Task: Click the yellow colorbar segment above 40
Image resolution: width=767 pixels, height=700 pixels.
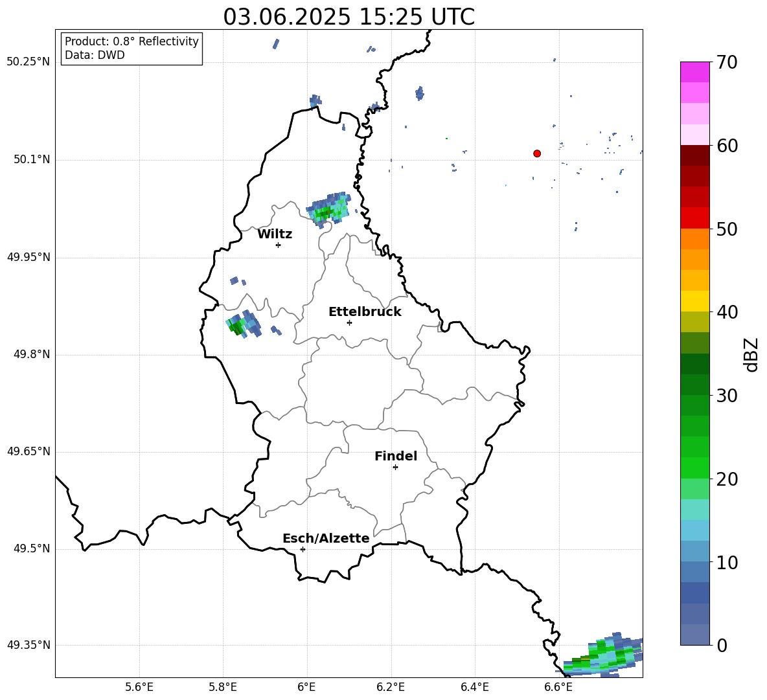Action: (694, 301)
